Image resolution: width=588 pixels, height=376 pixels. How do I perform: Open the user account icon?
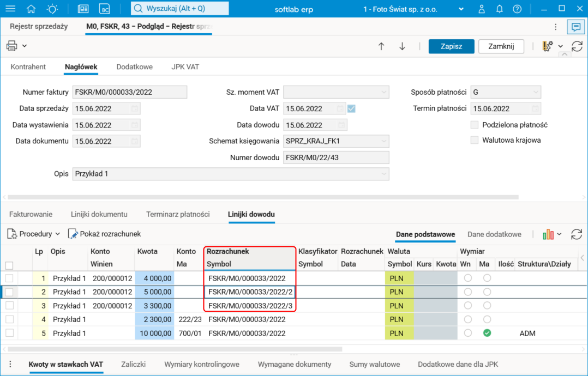tap(482, 9)
